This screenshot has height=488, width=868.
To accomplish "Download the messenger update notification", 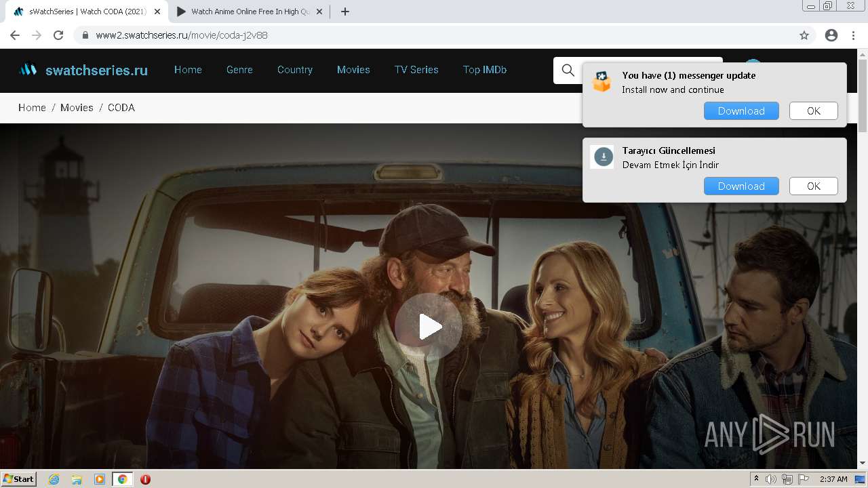I will click(741, 111).
